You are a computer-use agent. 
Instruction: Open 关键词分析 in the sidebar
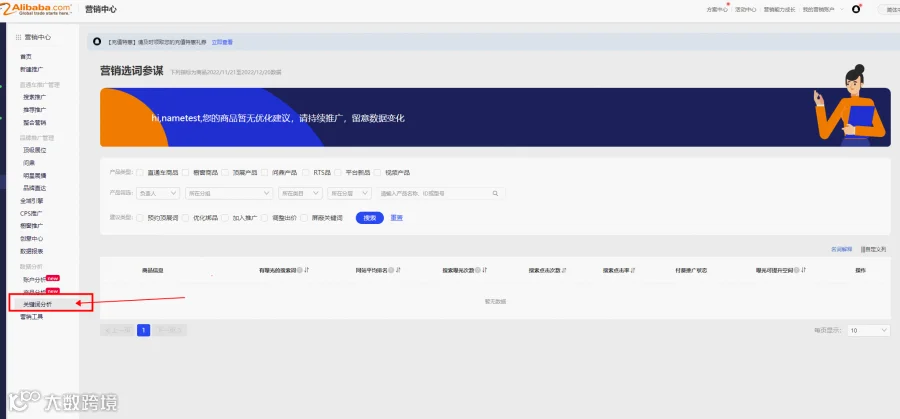point(37,304)
